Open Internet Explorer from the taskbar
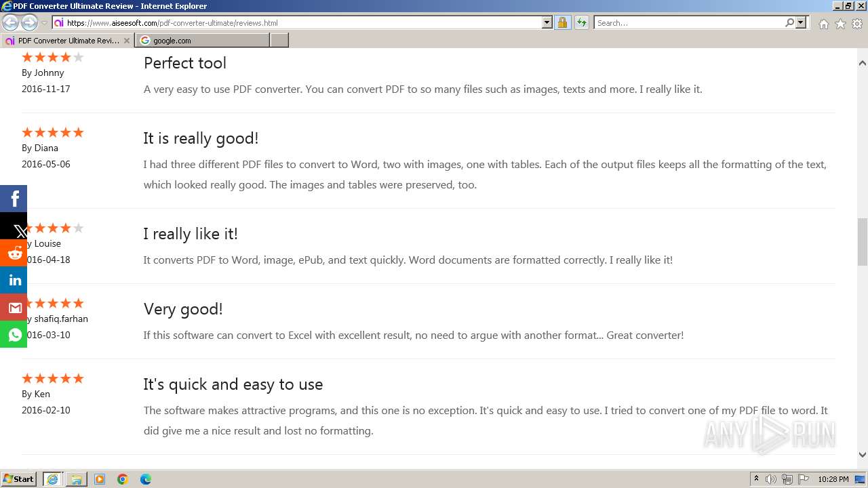This screenshot has height=488, width=868. (52, 479)
